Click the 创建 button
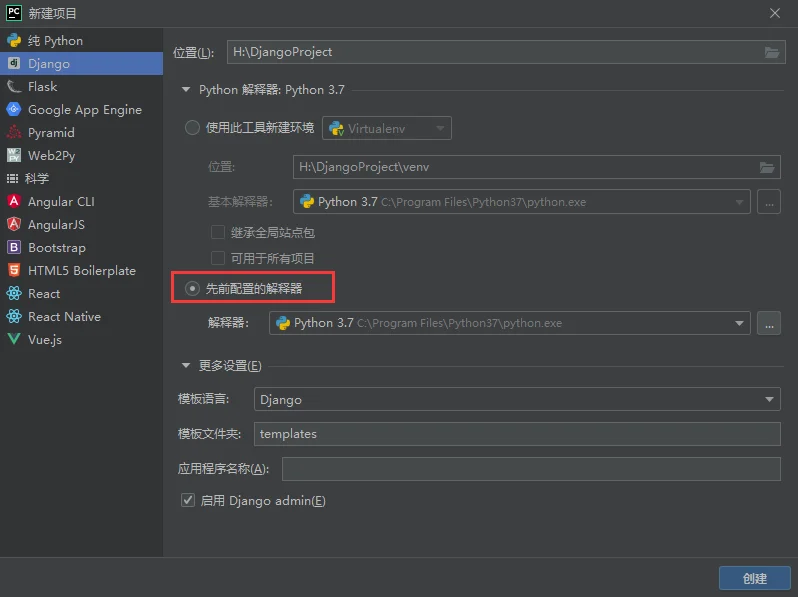Image resolution: width=798 pixels, height=597 pixels. point(754,578)
